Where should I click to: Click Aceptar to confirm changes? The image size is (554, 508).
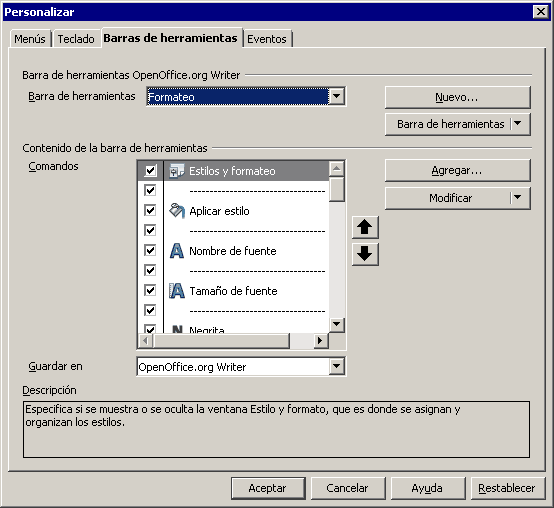(x=268, y=488)
